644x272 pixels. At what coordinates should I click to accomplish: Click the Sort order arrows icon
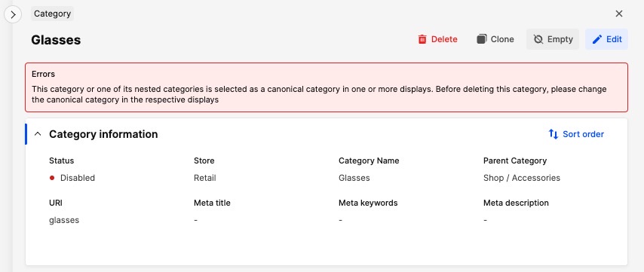point(554,134)
